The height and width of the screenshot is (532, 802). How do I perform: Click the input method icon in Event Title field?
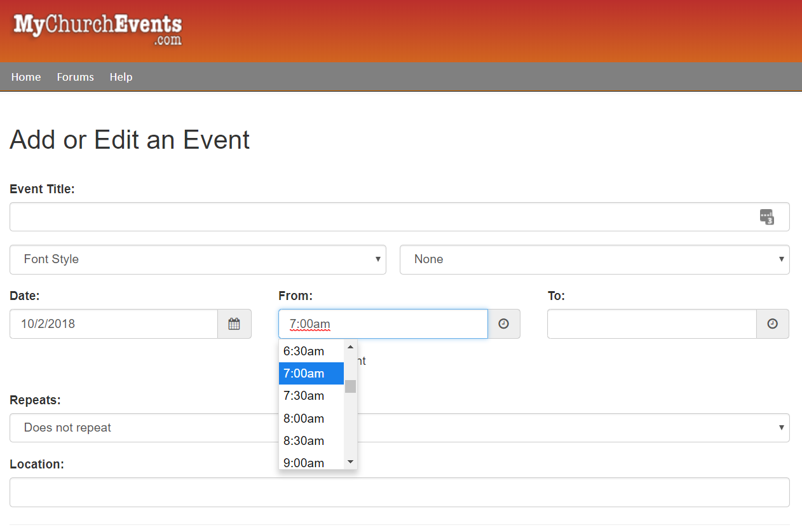click(767, 217)
